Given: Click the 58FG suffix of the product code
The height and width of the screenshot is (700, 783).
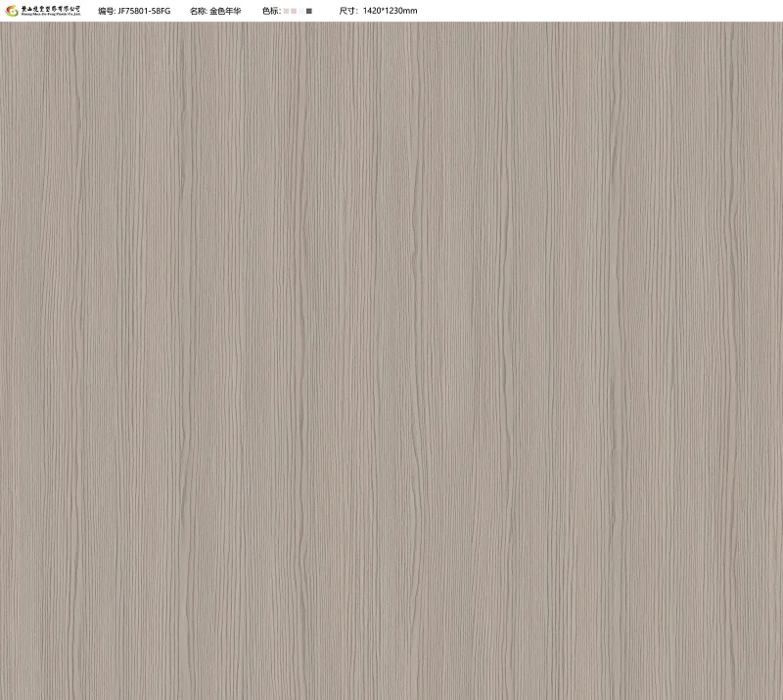Looking at the screenshot, I should pos(161,11).
